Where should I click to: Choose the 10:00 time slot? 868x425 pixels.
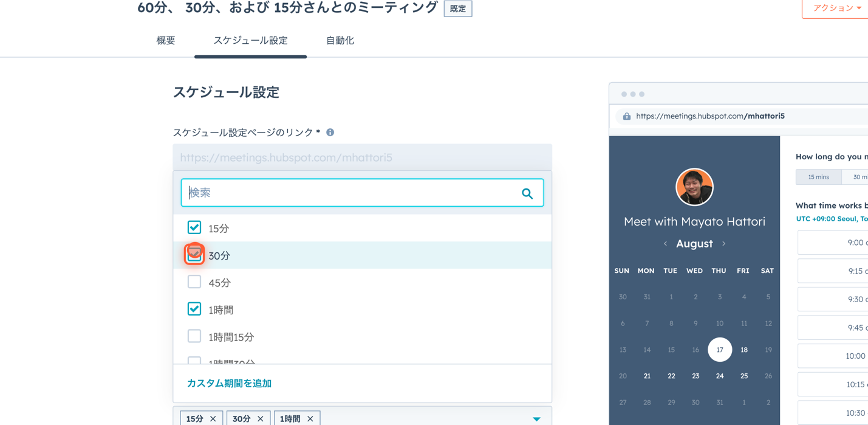pyautogui.click(x=833, y=356)
